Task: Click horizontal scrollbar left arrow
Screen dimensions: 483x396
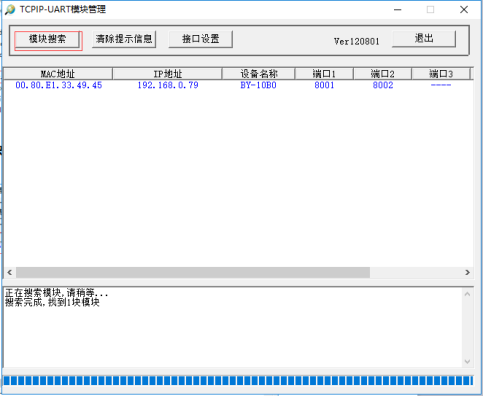Action: pyautogui.click(x=10, y=272)
